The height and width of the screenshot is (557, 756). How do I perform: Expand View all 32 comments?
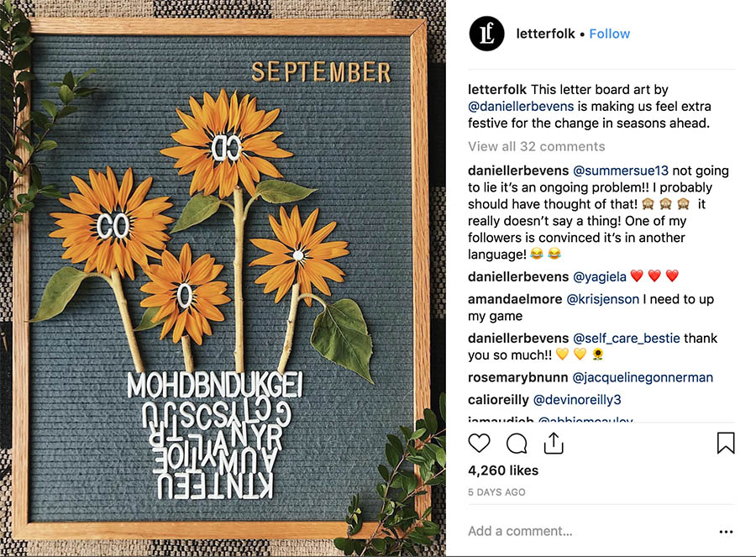[x=536, y=146]
